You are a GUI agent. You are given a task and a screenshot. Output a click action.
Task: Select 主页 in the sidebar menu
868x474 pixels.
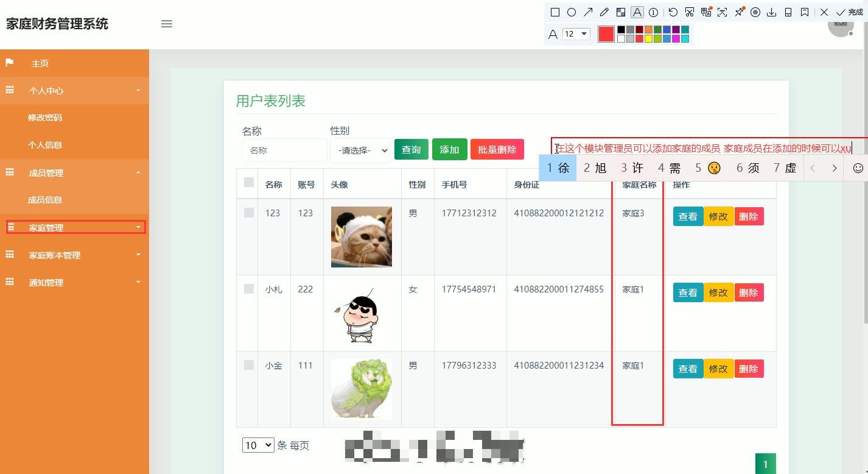pos(40,63)
